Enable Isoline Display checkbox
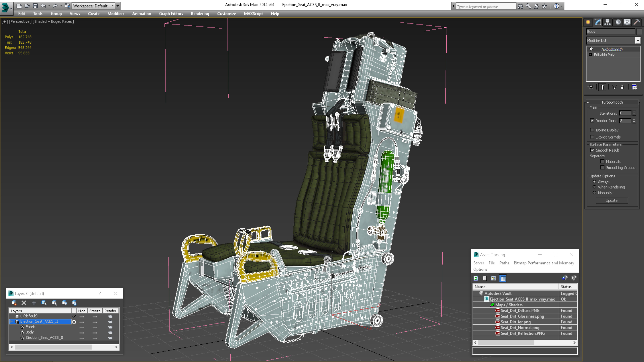 592,130
